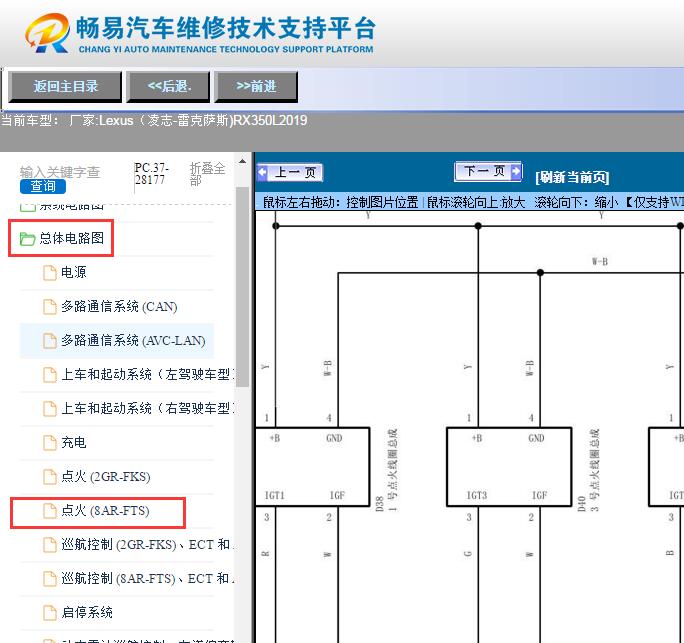
Task: Go back with the <<后退 button
Action: pos(168,86)
